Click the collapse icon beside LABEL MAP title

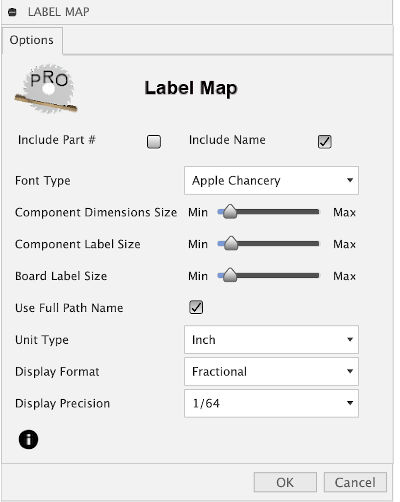pyautogui.click(x=12, y=12)
